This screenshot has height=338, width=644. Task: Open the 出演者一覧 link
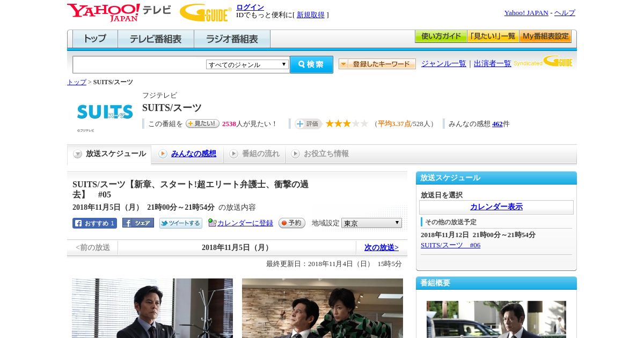(x=493, y=63)
